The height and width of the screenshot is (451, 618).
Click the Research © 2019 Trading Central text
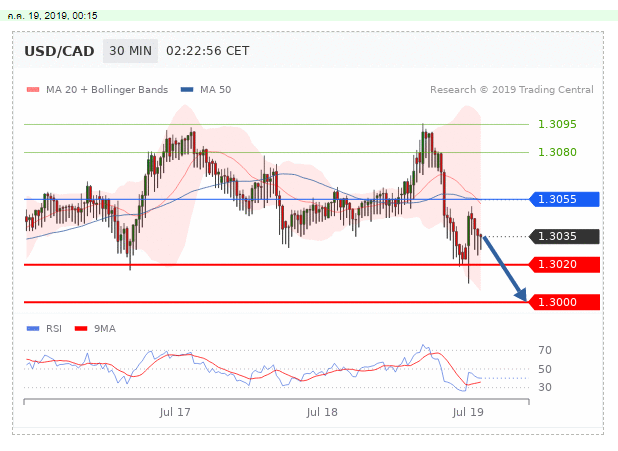(512, 89)
